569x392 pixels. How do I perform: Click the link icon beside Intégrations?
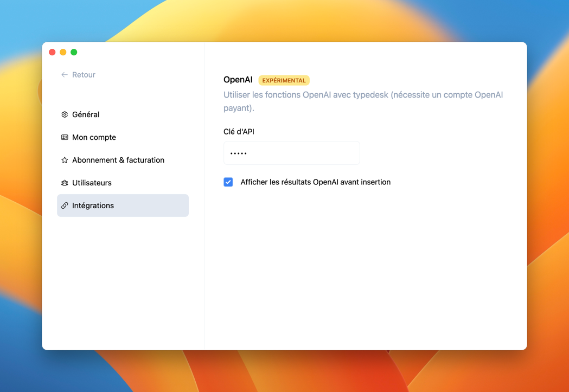65,205
